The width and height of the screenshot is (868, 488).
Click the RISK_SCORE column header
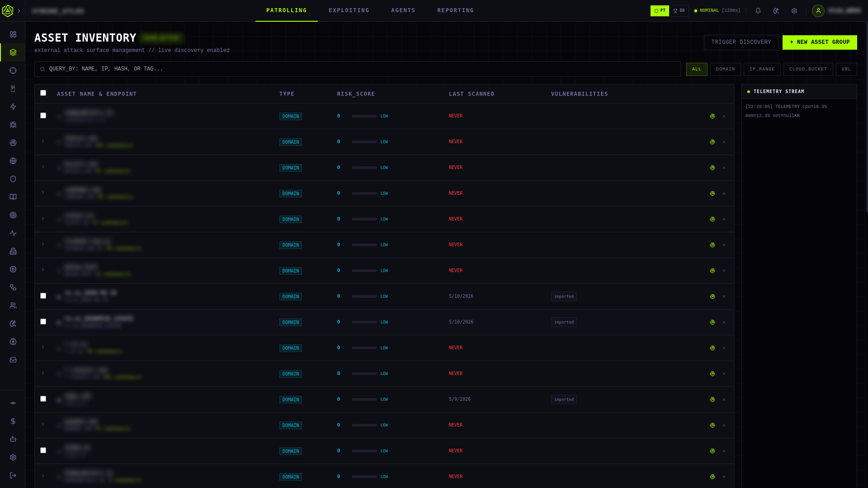click(x=356, y=94)
